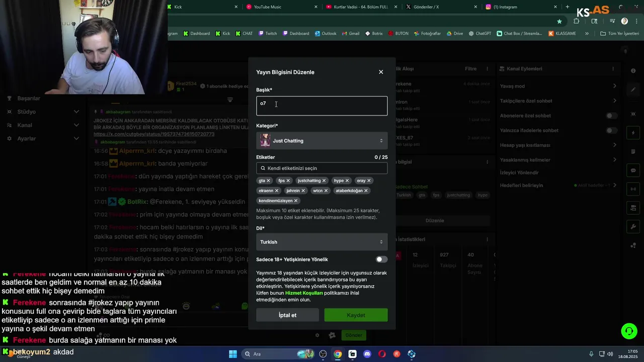Open the Tüm Yer İşaretleri folder
This screenshot has width=644, height=362.
coord(620,34)
